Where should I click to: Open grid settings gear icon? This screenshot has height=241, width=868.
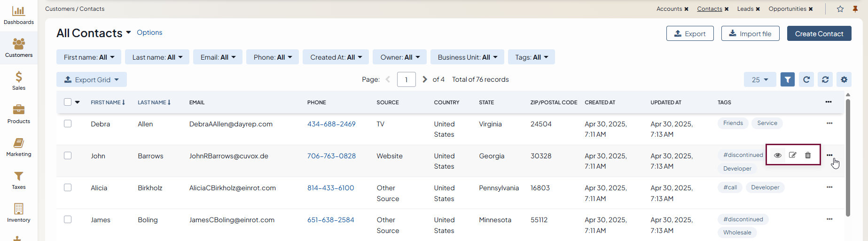[844, 80]
